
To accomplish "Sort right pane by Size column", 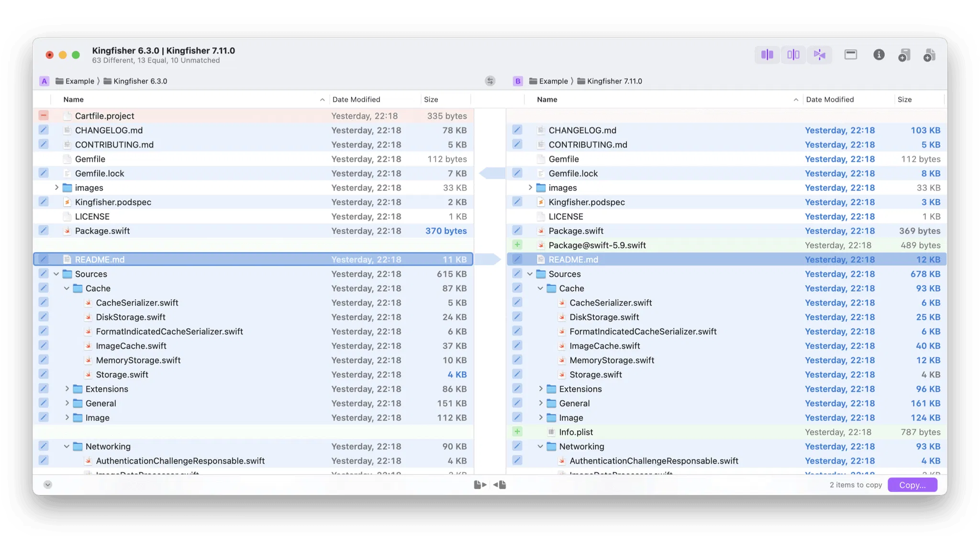I will click(904, 100).
